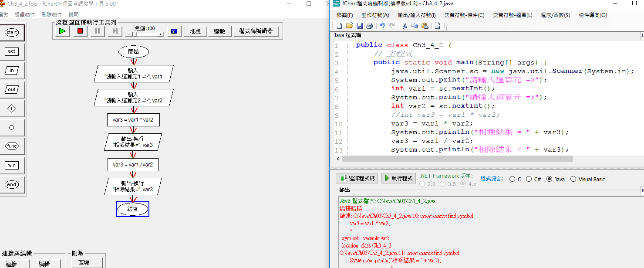
Task: Select the C# language radio button
Action: point(529,179)
